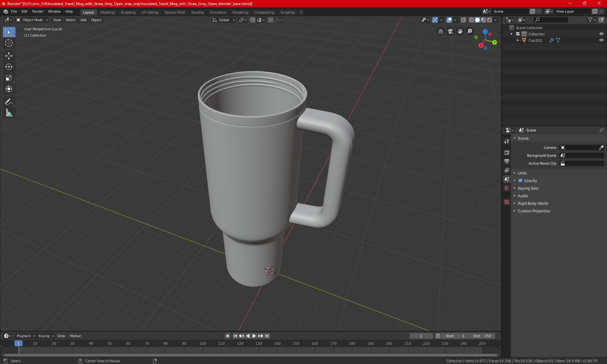Switch to the UV Editing workspace tab
Image resolution: width=607 pixels, height=364 pixels.
click(150, 12)
